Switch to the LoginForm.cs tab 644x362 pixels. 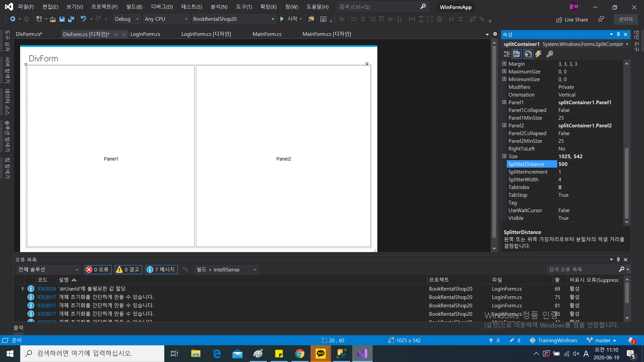(x=145, y=34)
